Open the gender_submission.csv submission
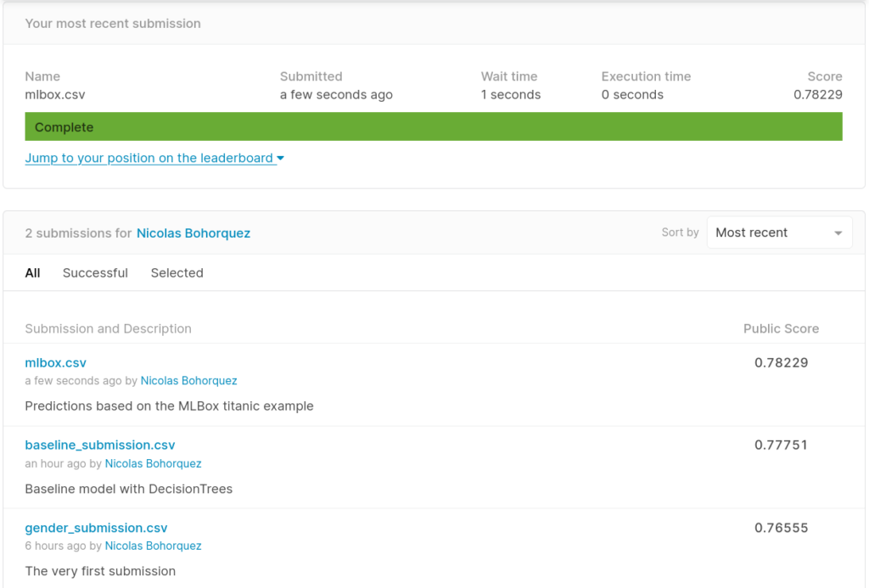Image resolution: width=869 pixels, height=588 pixels. (96, 527)
